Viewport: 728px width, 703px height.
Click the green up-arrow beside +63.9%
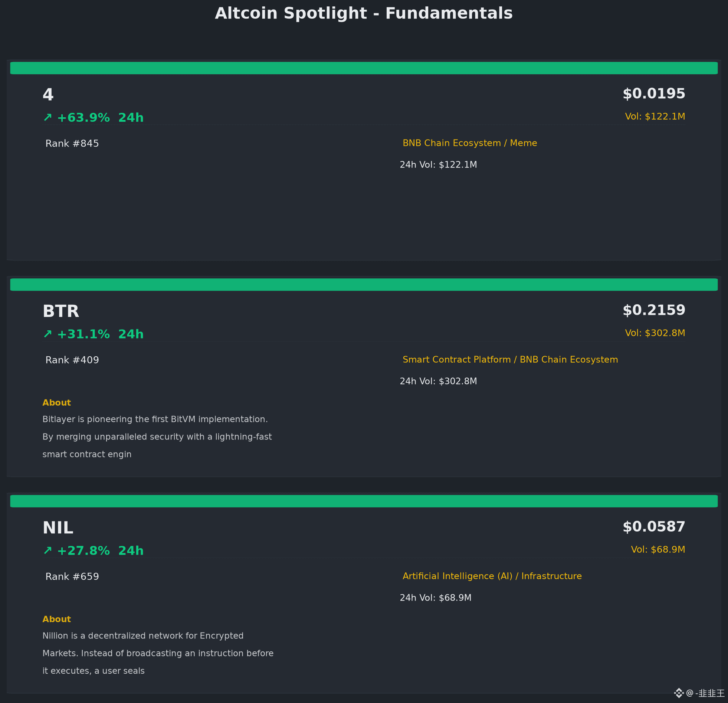tap(47, 117)
